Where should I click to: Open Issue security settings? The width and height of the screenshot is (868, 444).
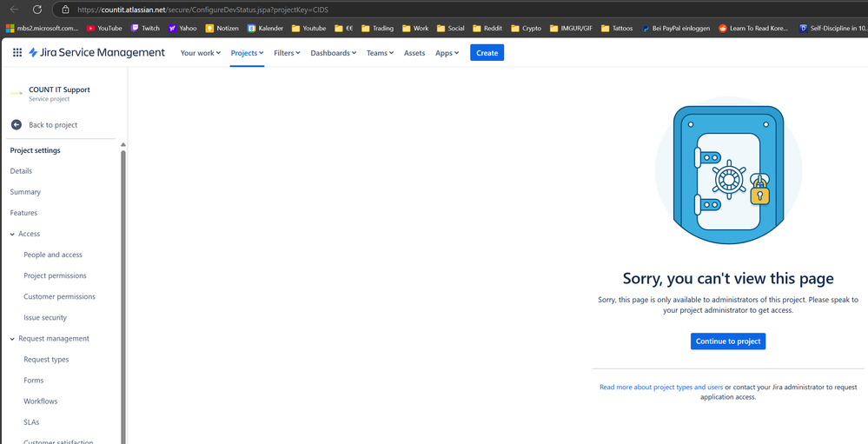45,318
